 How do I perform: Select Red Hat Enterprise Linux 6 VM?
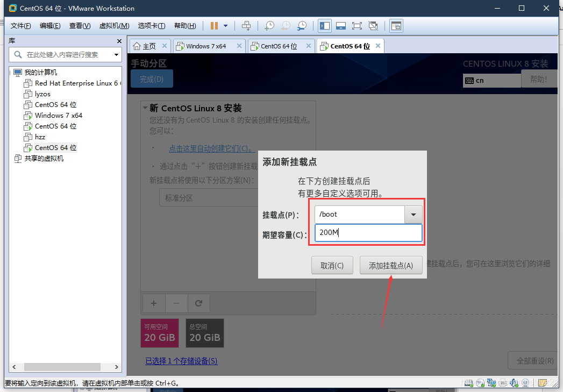tap(76, 83)
